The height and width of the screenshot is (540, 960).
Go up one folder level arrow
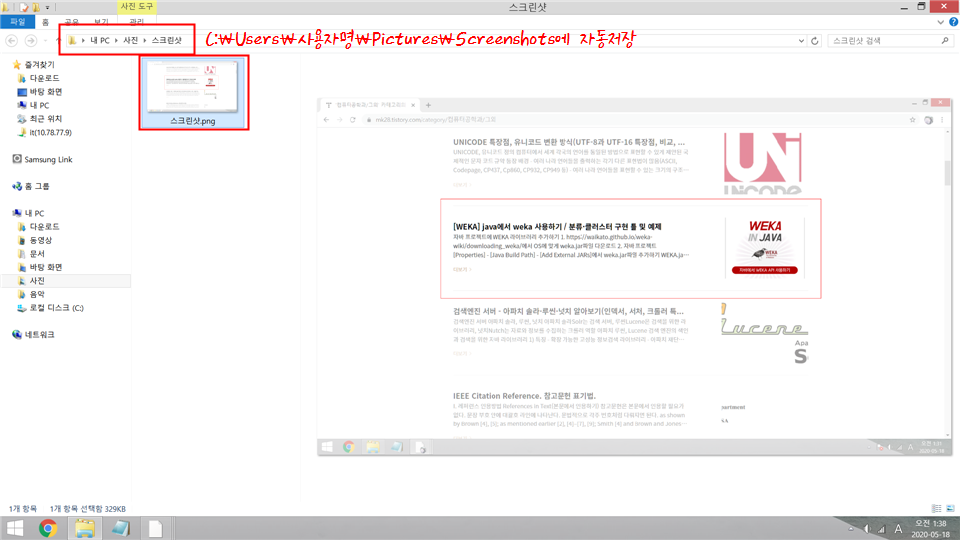pyautogui.click(x=58, y=40)
